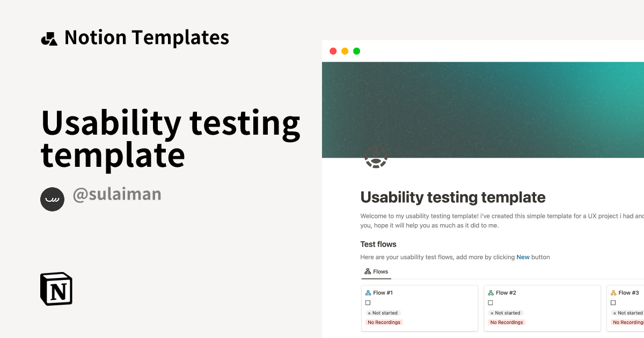The width and height of the screenshot is (644, 338).
Task: Check the checkbox on the Flow #1 card
Action: coord(368,303)
